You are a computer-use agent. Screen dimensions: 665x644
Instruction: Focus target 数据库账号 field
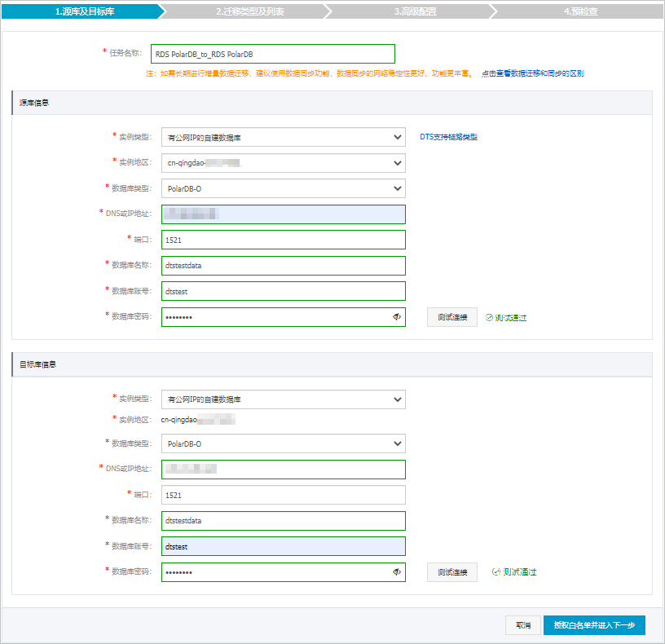(284, 546)
